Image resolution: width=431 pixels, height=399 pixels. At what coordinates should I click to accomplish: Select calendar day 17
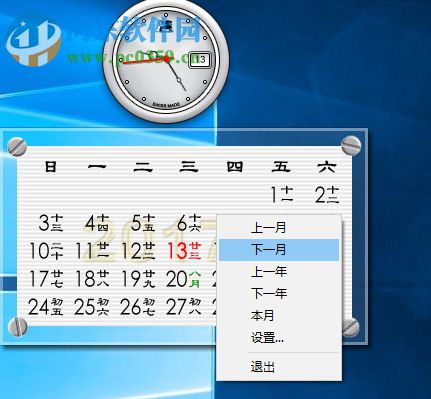[46, 279]
